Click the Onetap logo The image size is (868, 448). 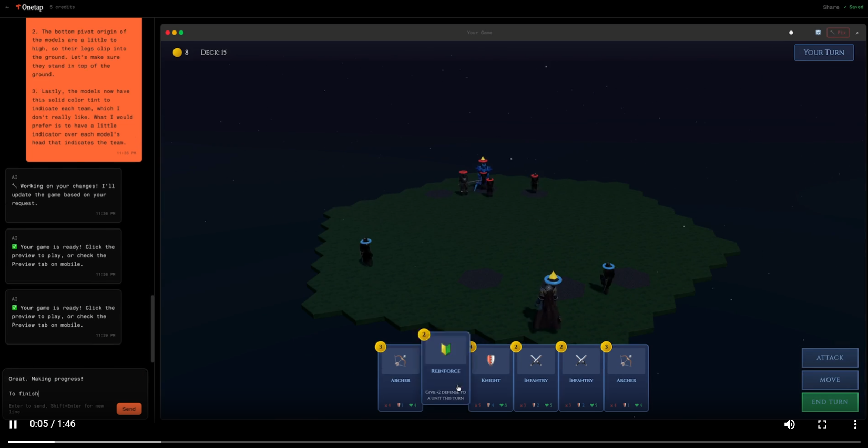29,7
